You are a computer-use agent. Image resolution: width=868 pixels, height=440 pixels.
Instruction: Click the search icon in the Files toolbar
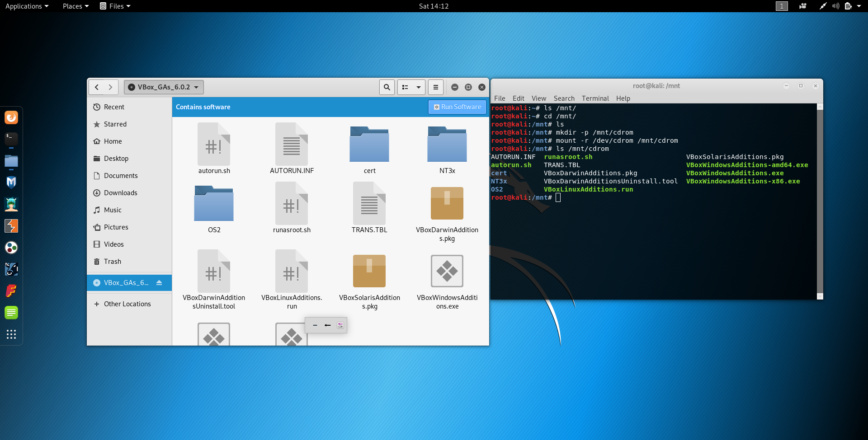(387, 87)
